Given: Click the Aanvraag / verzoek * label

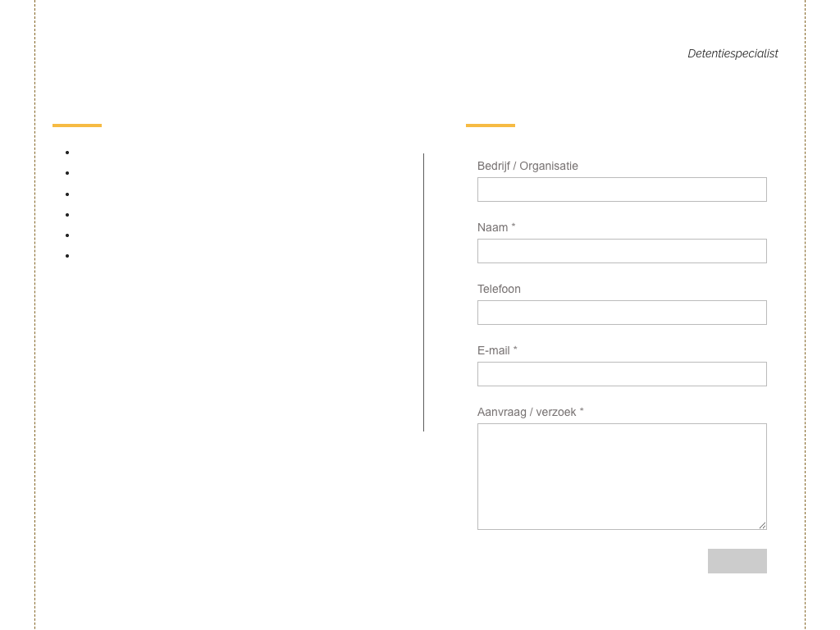Looking at the screenshot, I should pyautogui.click(x=530, y=412).
